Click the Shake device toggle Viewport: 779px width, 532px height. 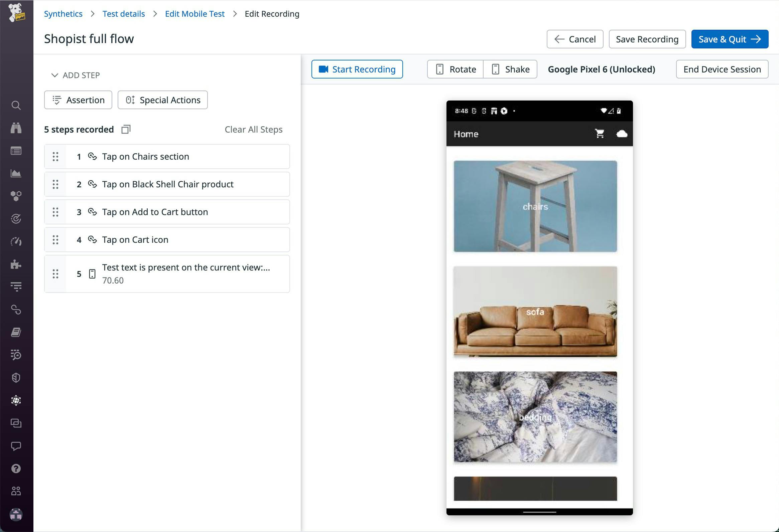pos(511,69)
